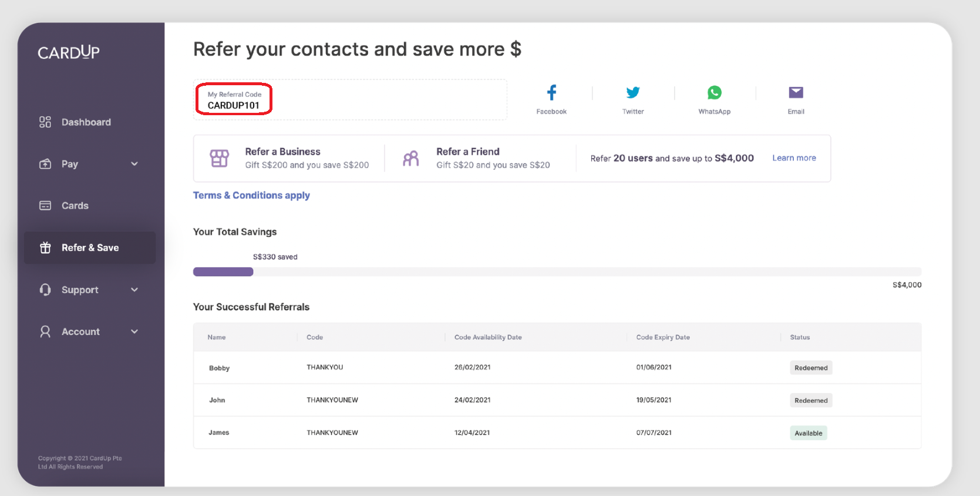The image size is (980, 496).
Task: Open the Learn more link
Action: 794,157
